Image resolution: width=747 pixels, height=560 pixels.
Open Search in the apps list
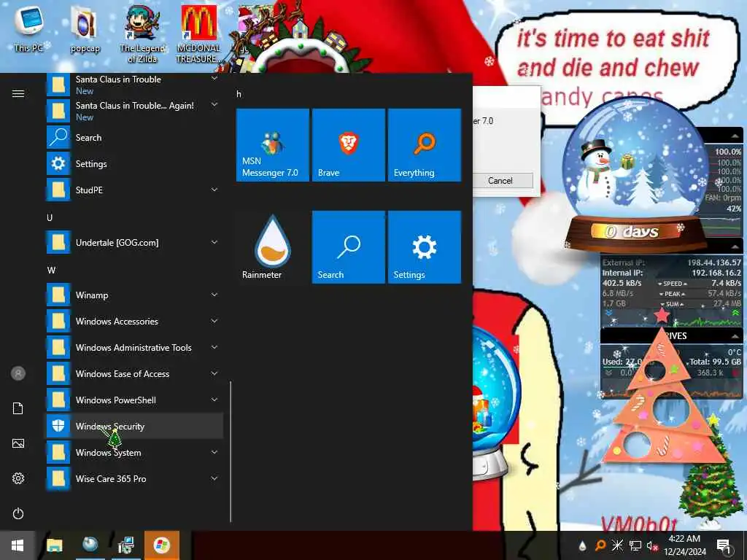click(135, 138)
